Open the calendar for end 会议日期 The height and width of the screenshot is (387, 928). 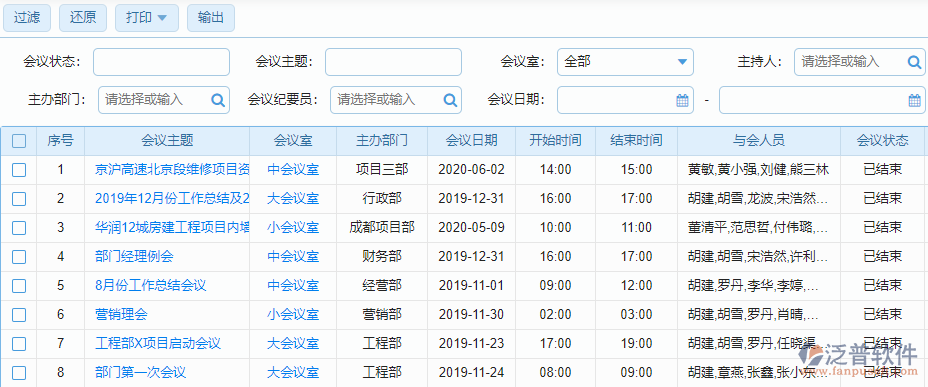(914, 100)
